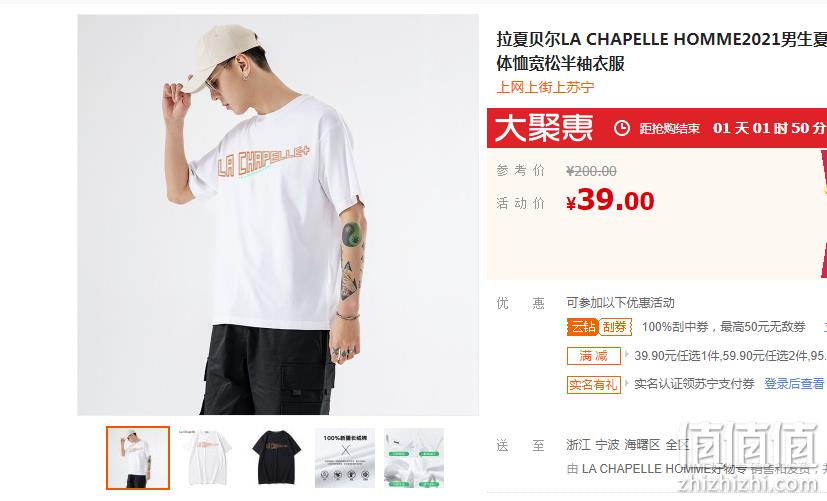Expand the 实名有礼 details arrow
Screen dimensions: 827x501
click(x=627, y=383)
